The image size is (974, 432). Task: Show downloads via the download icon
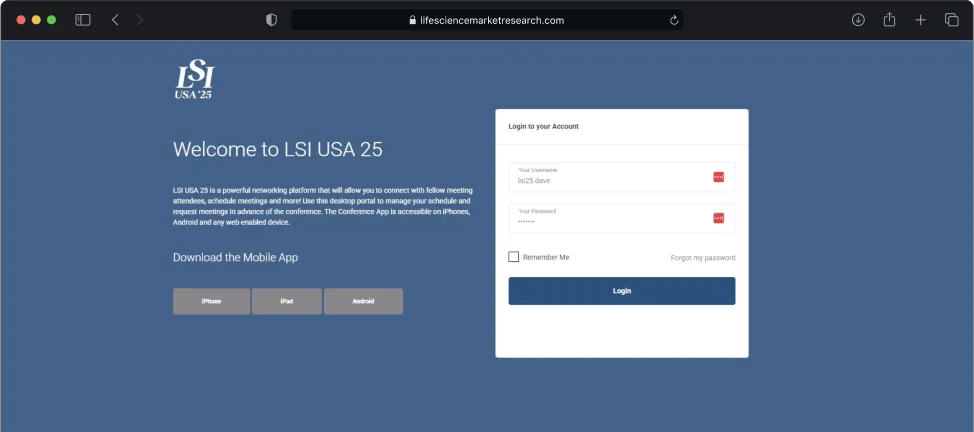click(858, 20)
